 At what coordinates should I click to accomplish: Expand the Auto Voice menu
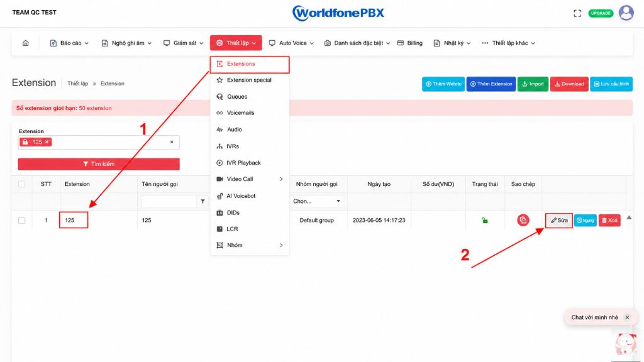pyautogui.click(x=291, y=43)
